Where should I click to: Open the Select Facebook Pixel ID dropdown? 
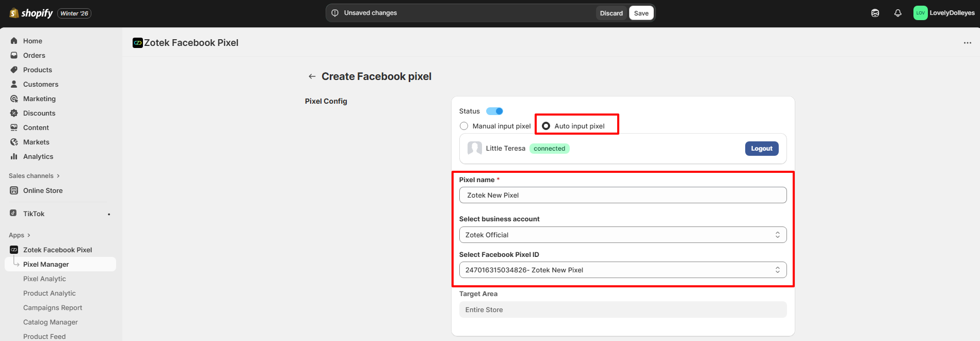point(622,270)
